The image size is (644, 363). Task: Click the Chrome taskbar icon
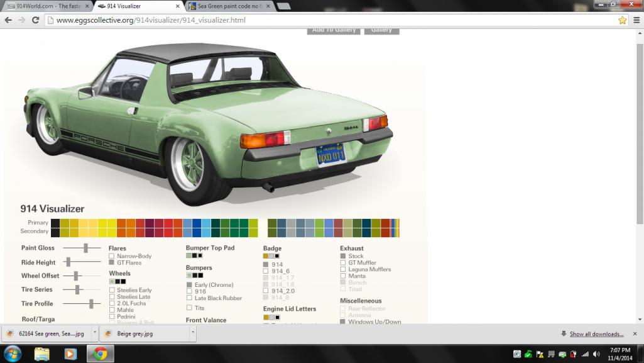tap(101, 354)
